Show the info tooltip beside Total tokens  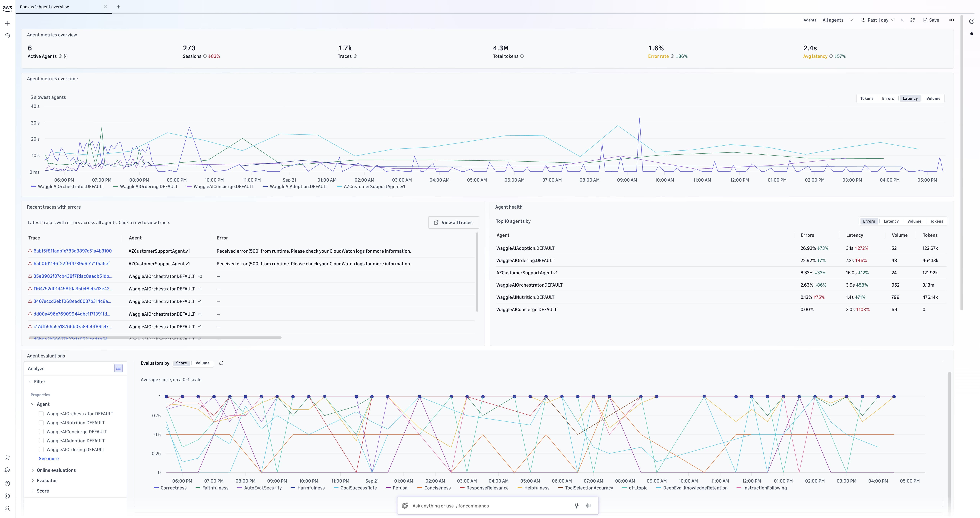522,56
